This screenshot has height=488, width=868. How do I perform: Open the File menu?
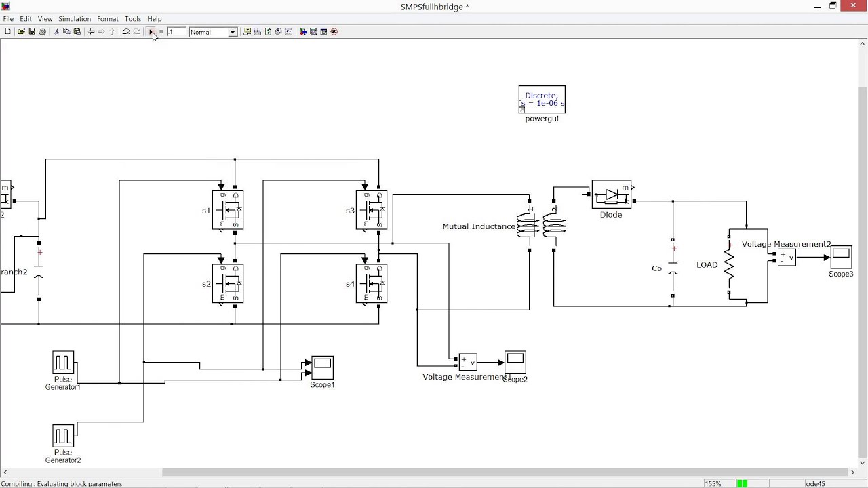[8, 19]
